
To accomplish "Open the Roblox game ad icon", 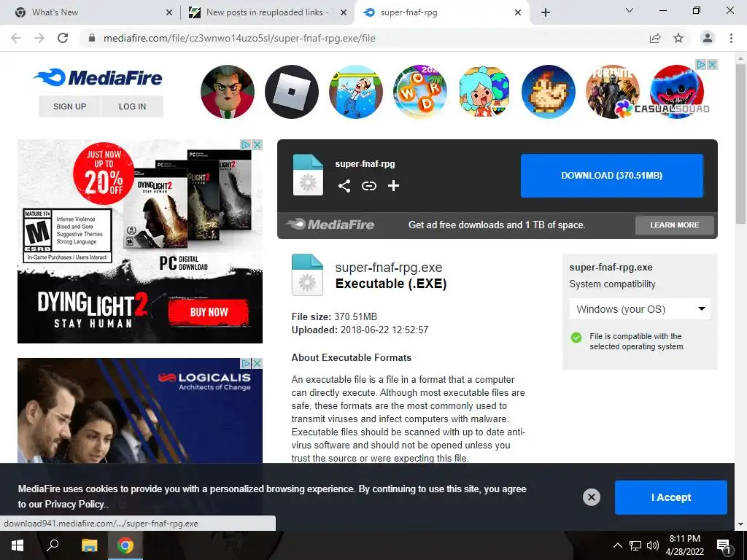I will click(x=292, y=91).
